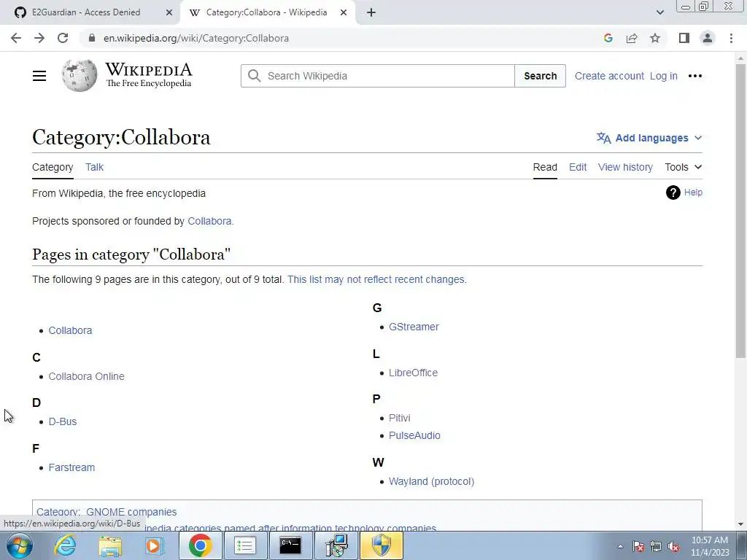Viewport: 747px width, 560px height.
Task: Click the Chrome taskbar icon
Action: coord(201,545)
